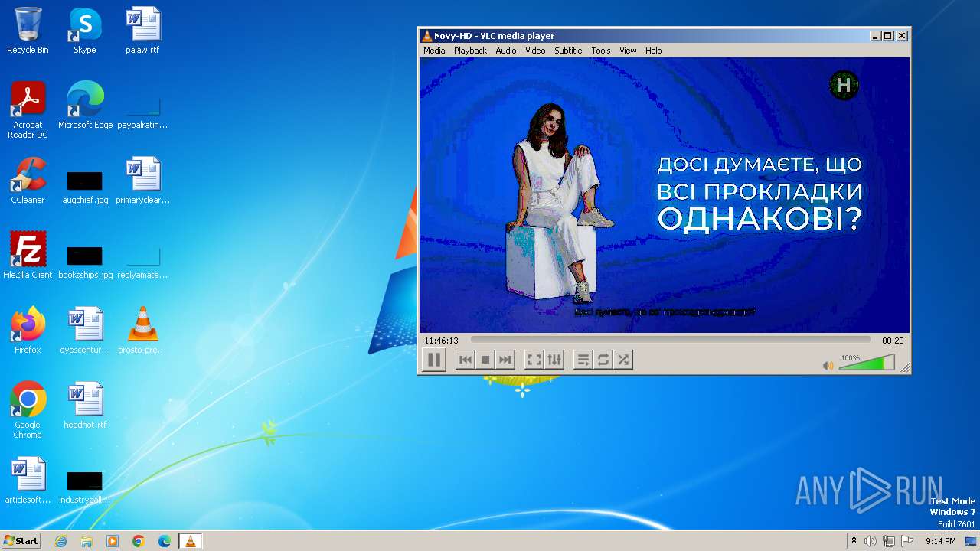Select articlesoft document icon
The image size is (980, 551).
click(28, 481)
